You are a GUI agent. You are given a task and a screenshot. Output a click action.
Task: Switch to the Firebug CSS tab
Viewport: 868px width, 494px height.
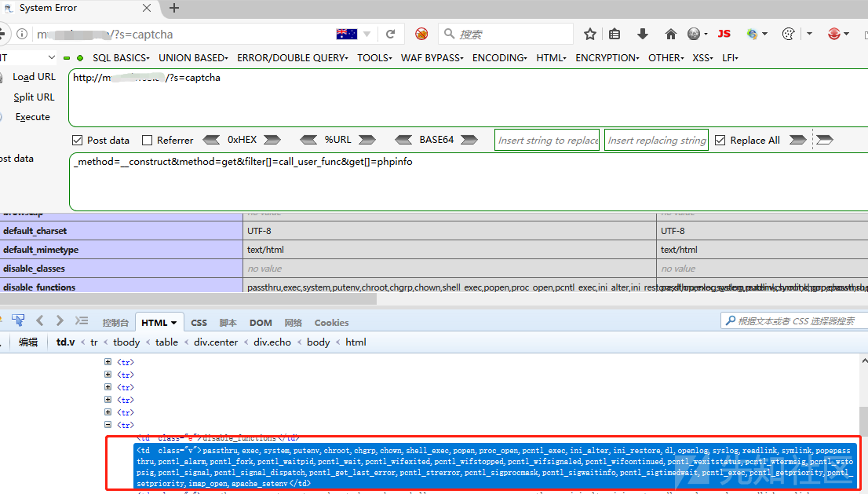[199, 322]
